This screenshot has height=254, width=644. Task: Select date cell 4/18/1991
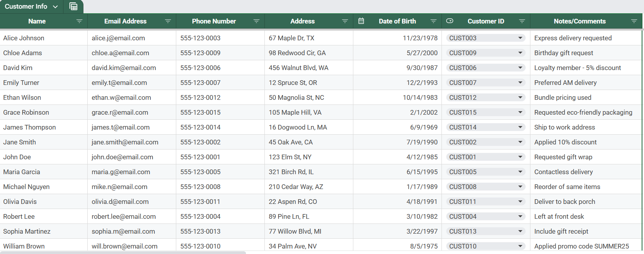click(x=398, y=202)
